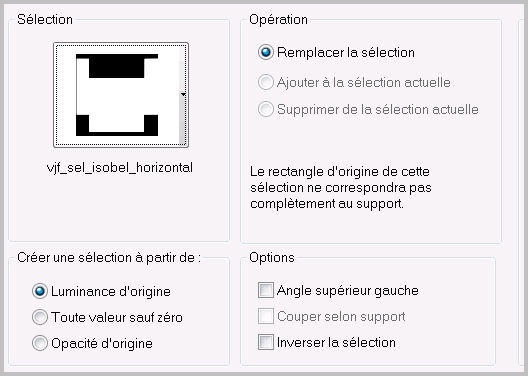Select Ajouter à la sélection actuelle option
Viewport: 528px width, 376px height.
point(265,82)
